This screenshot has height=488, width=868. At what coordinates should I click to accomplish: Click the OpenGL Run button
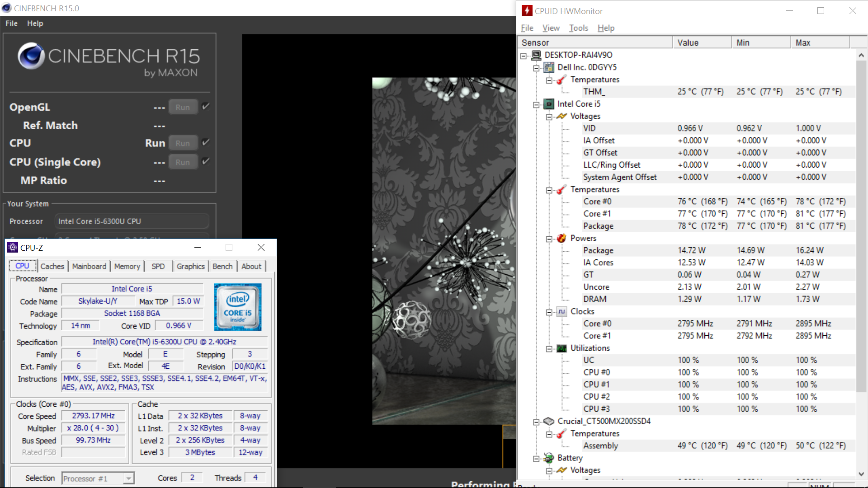tap(183, 107)
